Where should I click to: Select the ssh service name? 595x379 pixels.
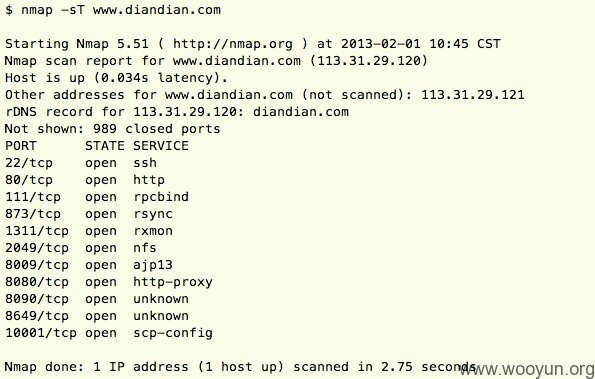(145, 163)
